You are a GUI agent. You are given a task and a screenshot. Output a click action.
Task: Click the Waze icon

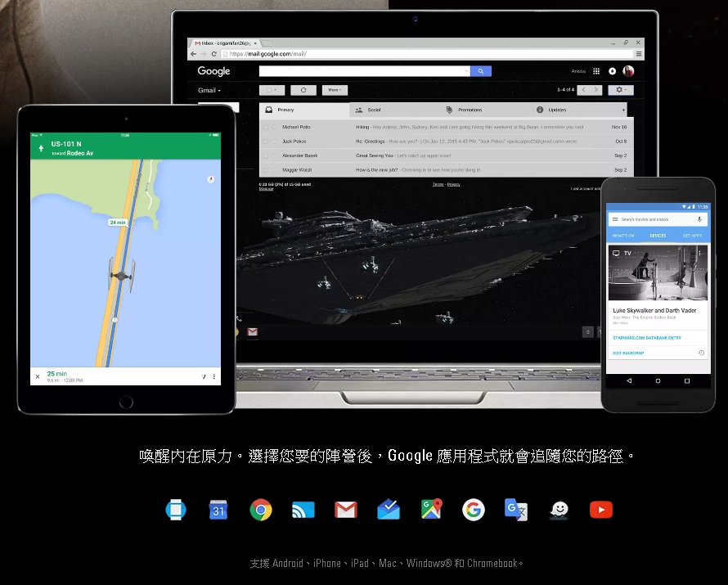click(x=559, y=510)
